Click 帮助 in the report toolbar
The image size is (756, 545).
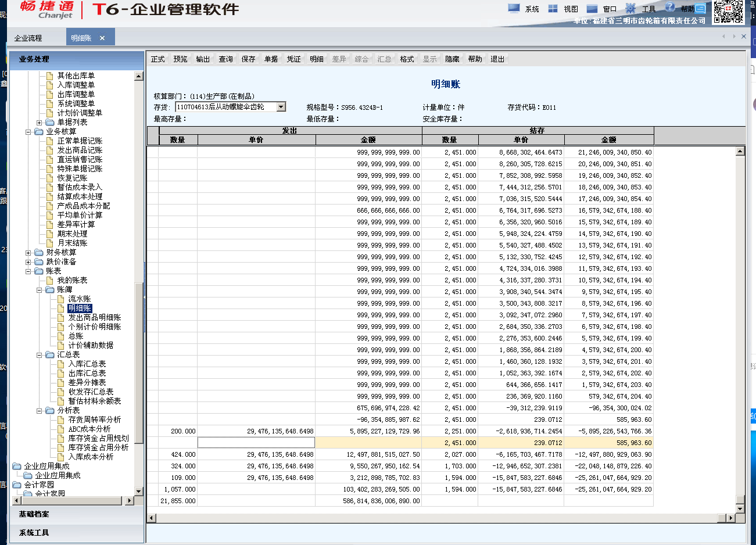pyautogui.click(x=475, y=59)
